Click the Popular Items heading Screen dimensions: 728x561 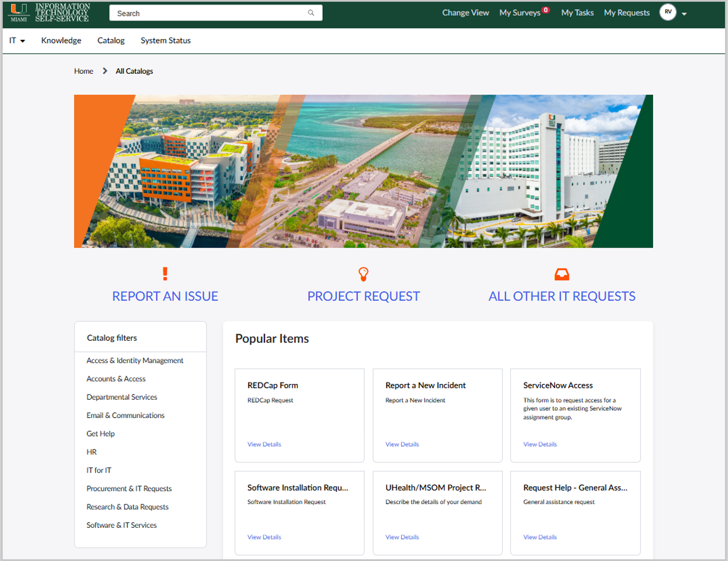[x=272, y=339]
